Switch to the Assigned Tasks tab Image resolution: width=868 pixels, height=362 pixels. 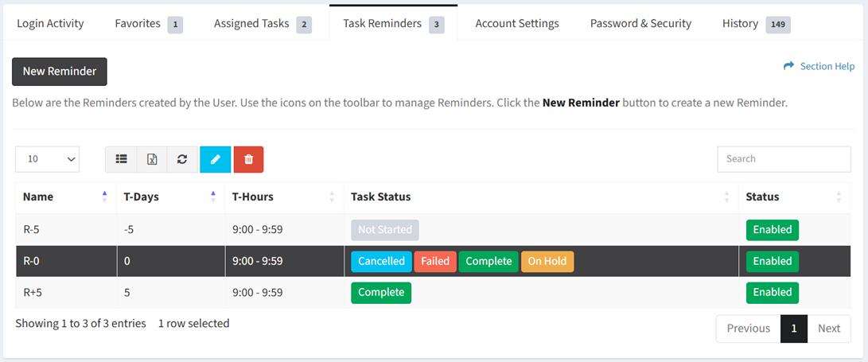tap(263, 23)
